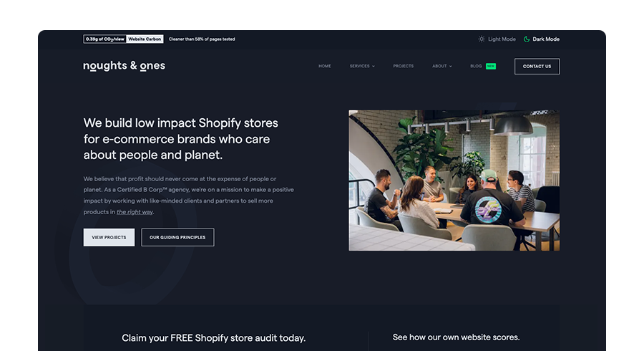Go to the Home nav item

pos(324,66)
